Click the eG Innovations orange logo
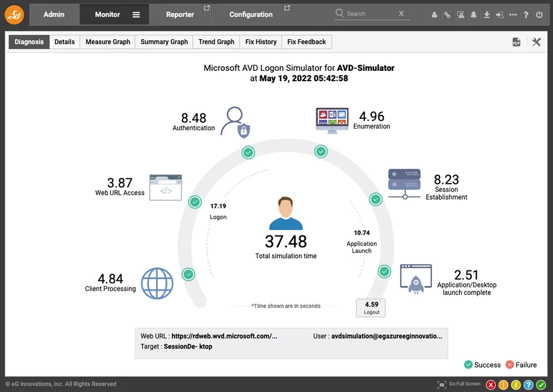553x392 pixels. pos(15,15)
